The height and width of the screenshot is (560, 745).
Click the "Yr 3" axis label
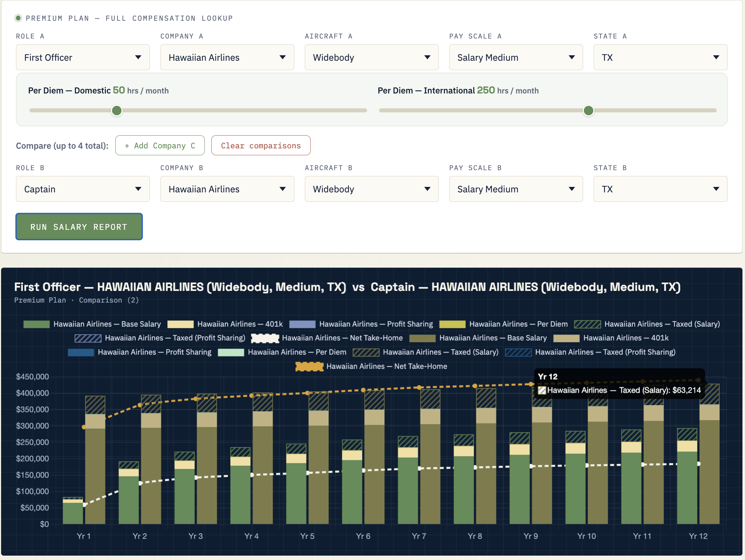pos(196,536)
